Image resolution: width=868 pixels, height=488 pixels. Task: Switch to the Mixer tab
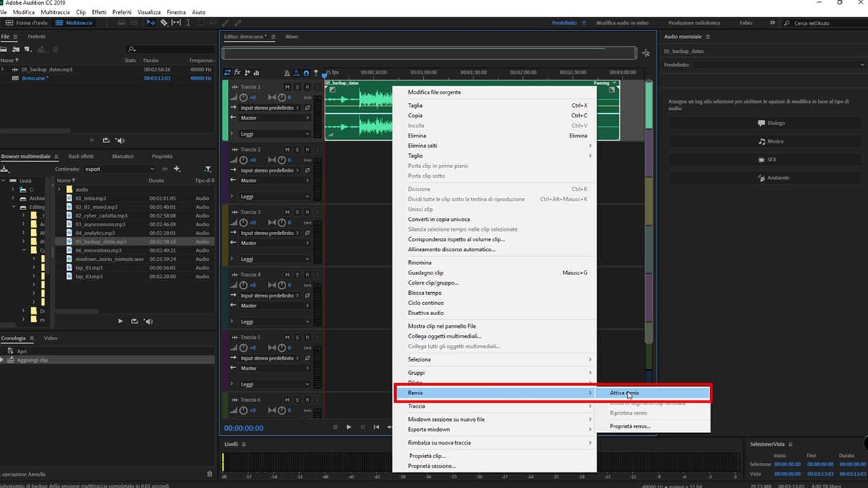click(292, 37)
